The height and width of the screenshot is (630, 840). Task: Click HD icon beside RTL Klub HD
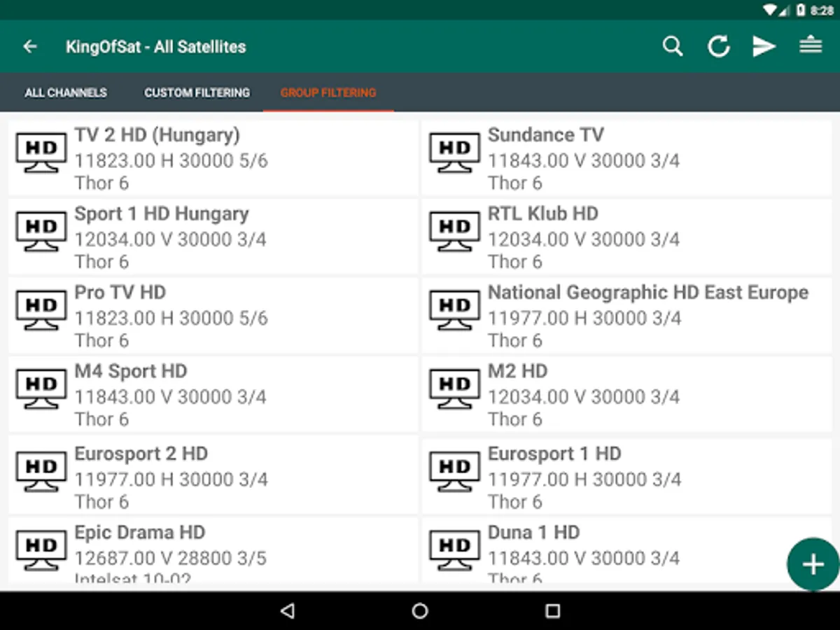tap(455, 232)
